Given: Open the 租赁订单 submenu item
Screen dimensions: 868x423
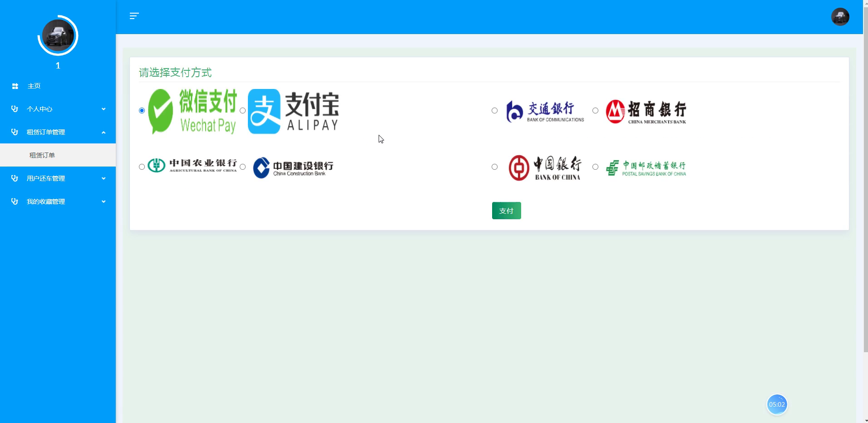Looking at the screenshot, I should click(58, 155).
